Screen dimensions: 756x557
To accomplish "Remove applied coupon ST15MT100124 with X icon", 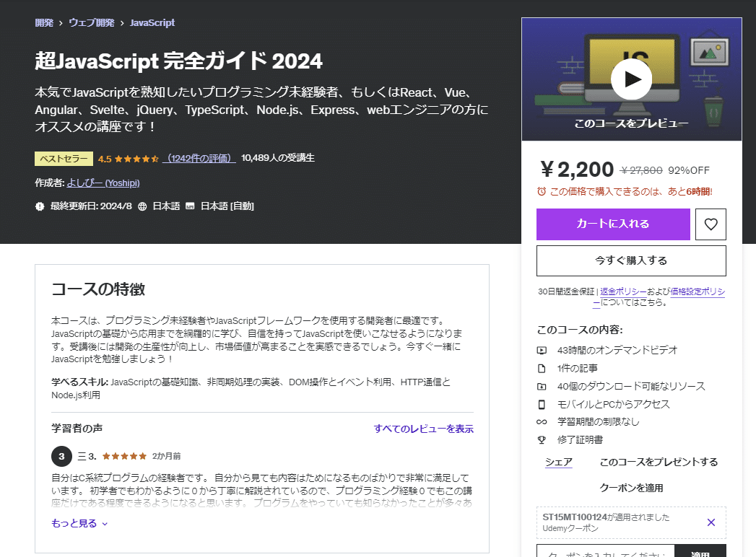I will 711,522.
